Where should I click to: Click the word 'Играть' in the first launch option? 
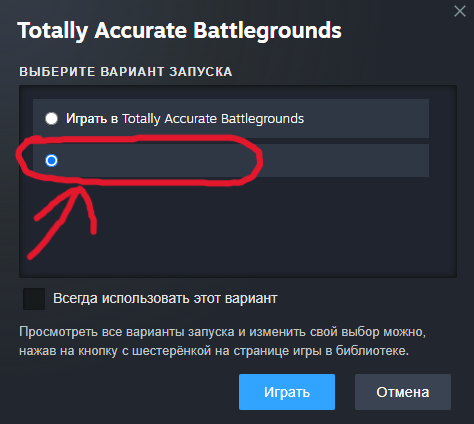tap(86, 119)
